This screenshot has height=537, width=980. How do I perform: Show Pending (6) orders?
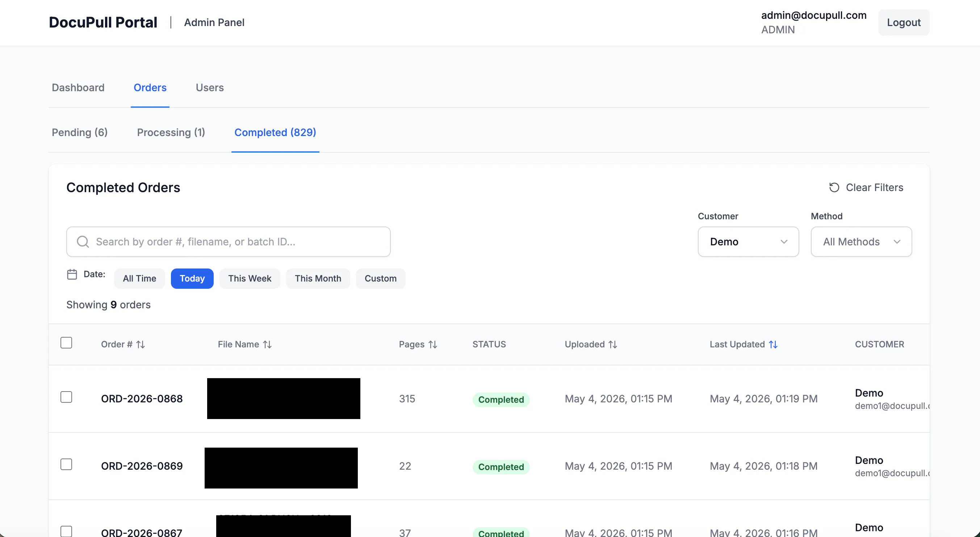[80, 133]
